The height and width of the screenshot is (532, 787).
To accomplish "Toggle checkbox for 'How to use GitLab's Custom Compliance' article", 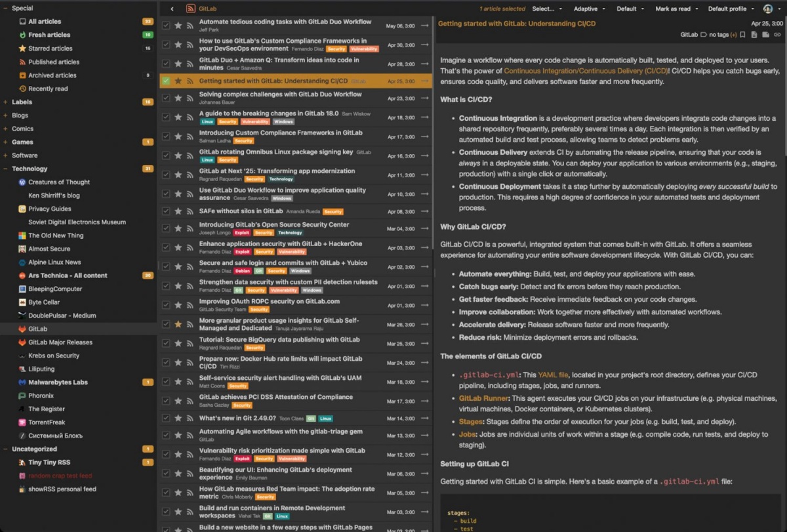I will (x=166, y=45).
